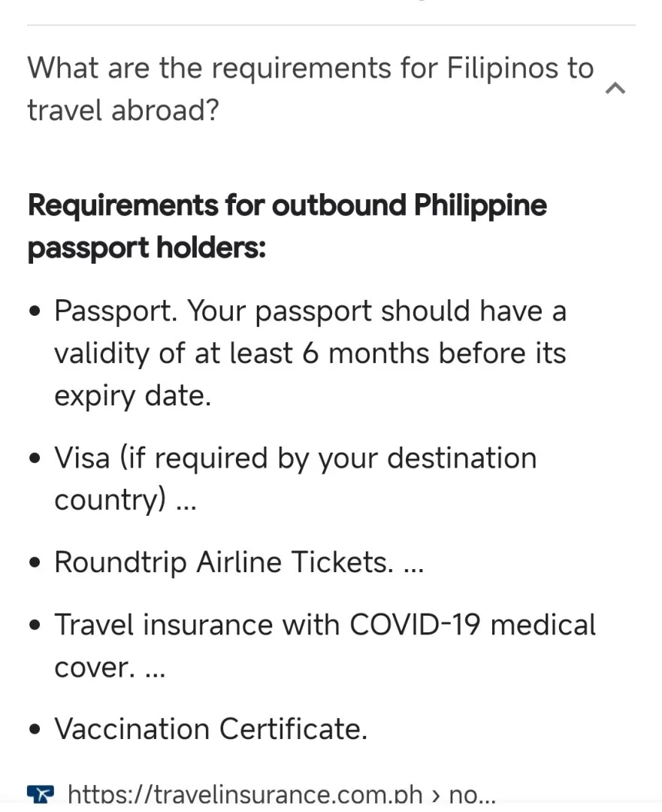Click the Vaccination Certificate item
This screenshot has width=662, height=812.
click(x=210, y=729)
